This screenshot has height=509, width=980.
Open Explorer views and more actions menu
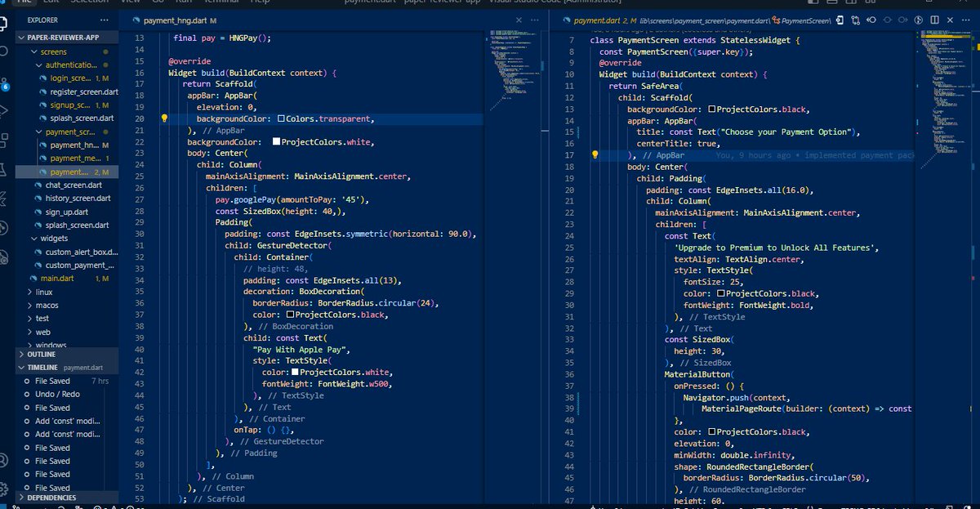103,20
